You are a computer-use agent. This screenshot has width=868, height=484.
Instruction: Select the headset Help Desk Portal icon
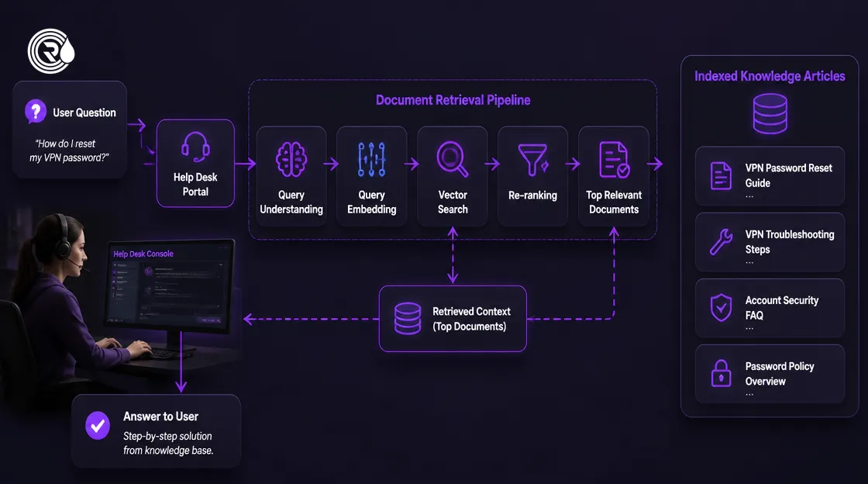[195, 147]
